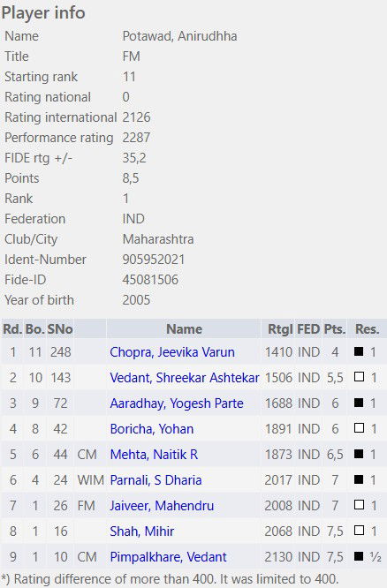
Task: Open Vedant, Shreekar Ashtekar player link
Action: pyautogui.click(x=185, y=378)
